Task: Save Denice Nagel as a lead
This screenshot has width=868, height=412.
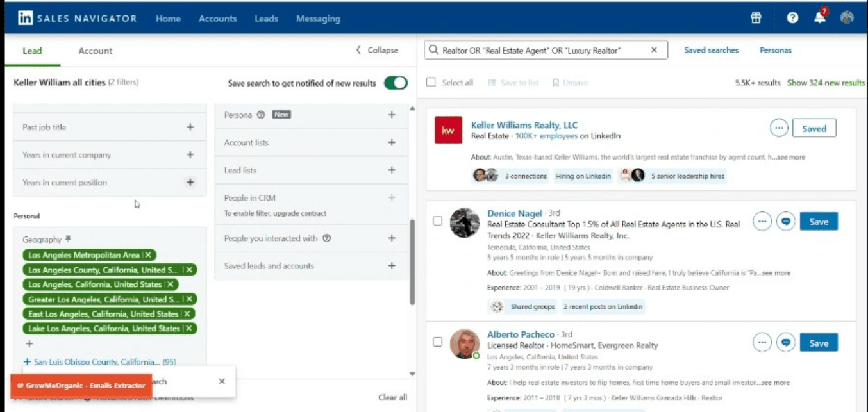Action: (x=819, y=222)
